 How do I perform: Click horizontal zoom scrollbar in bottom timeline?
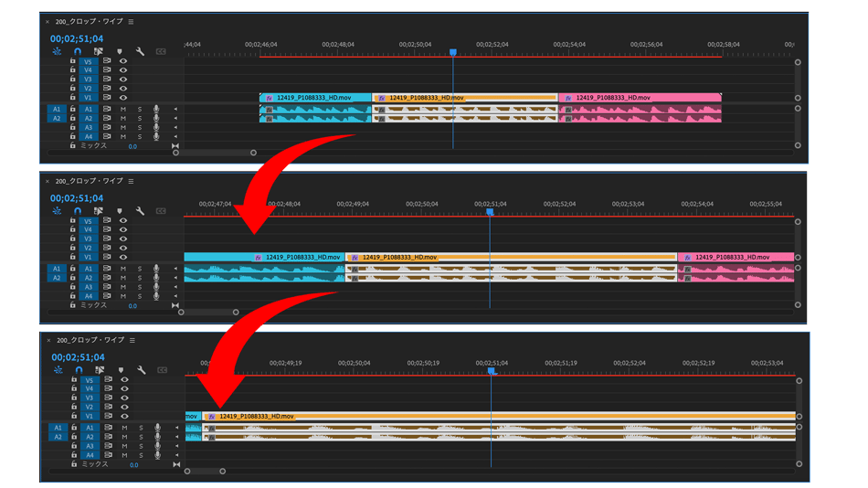[x=205, y=472]
